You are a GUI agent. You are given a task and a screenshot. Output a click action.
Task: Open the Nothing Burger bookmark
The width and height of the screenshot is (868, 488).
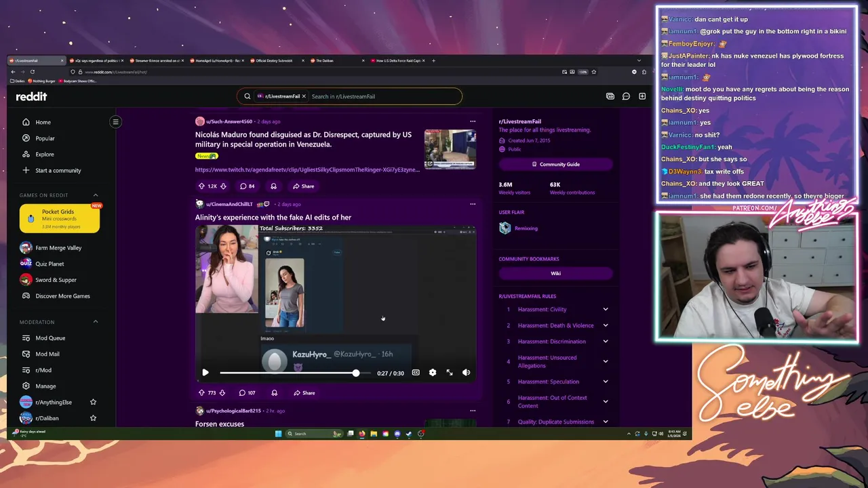click(x=43, y=81)
